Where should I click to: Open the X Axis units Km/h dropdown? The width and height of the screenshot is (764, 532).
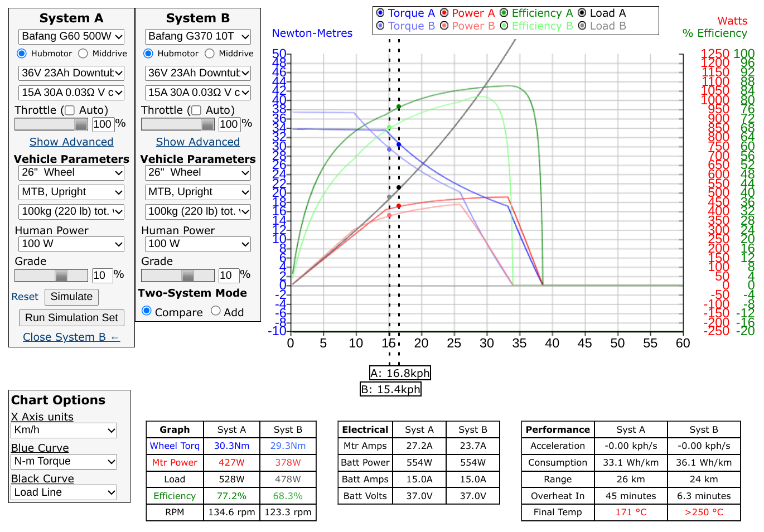click(x=64, y=431)
